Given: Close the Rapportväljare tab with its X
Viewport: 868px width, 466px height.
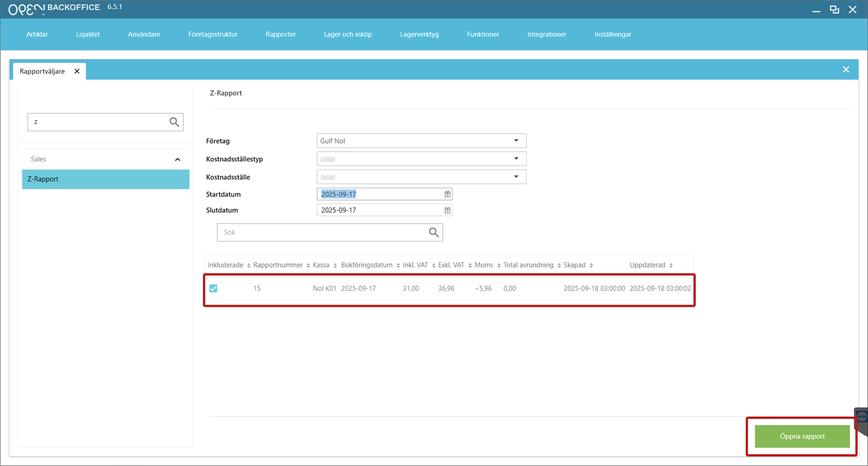Looking at the screenshot, I should (77, 71).
